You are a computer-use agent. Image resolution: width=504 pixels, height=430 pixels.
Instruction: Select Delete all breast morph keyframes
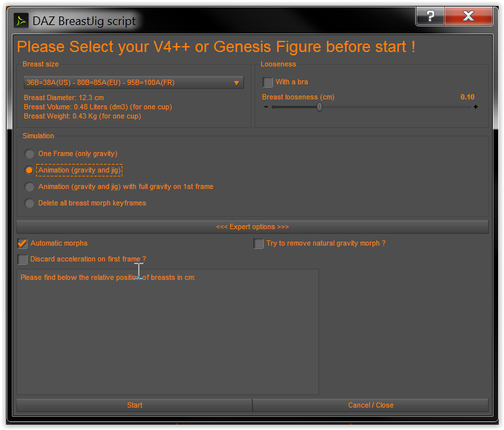coord(30,203)
